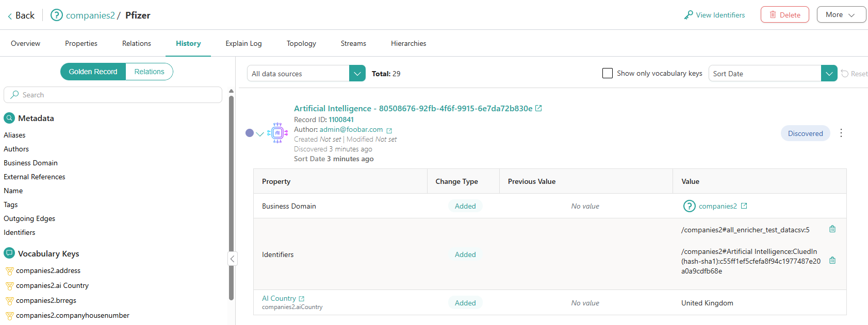Switch to the Topology tab
The width and height of the screenshot is (868, 325).
coord(301,43)
